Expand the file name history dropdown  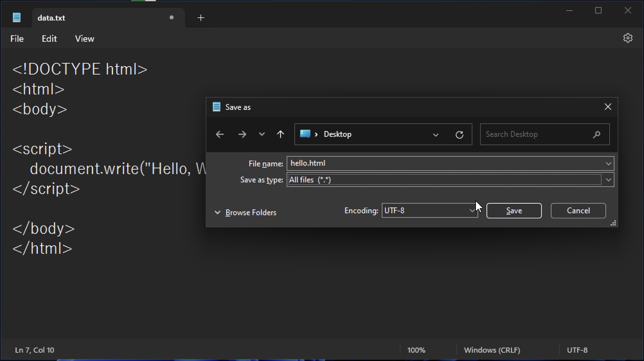(608, 163)
